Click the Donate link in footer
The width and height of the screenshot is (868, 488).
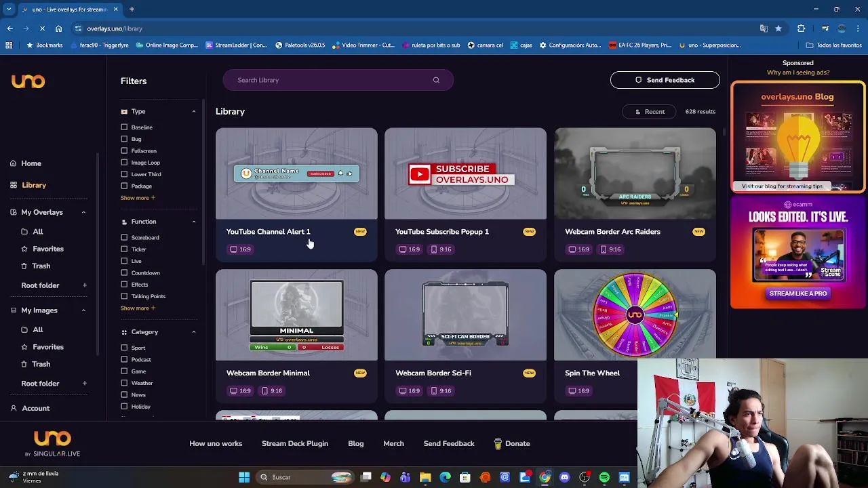pyautogui.click(x=512, y=443)
